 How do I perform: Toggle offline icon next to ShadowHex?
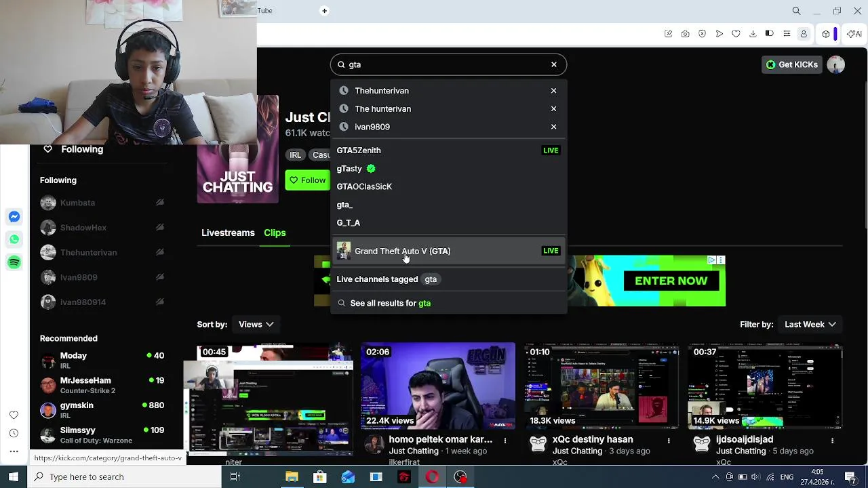(160, 228)
